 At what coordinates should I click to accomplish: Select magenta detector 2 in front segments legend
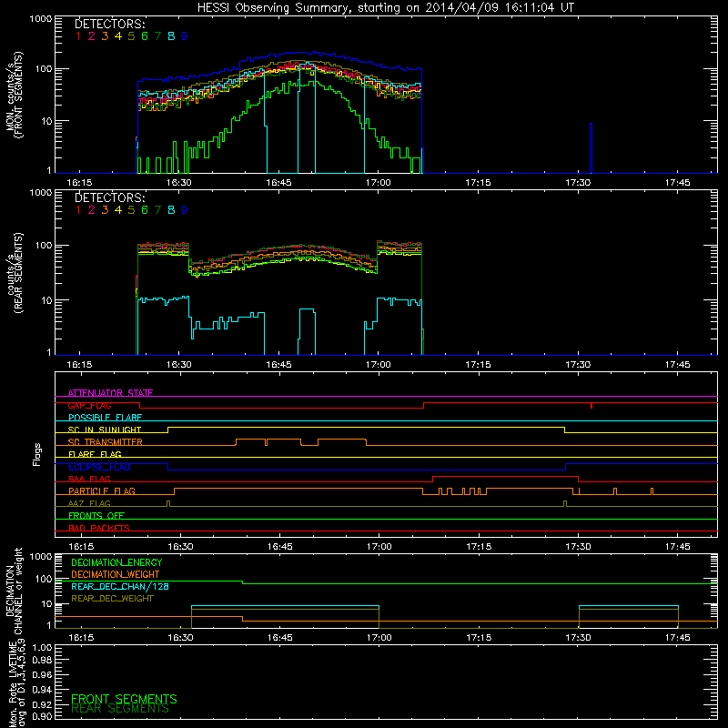point(92,36)
